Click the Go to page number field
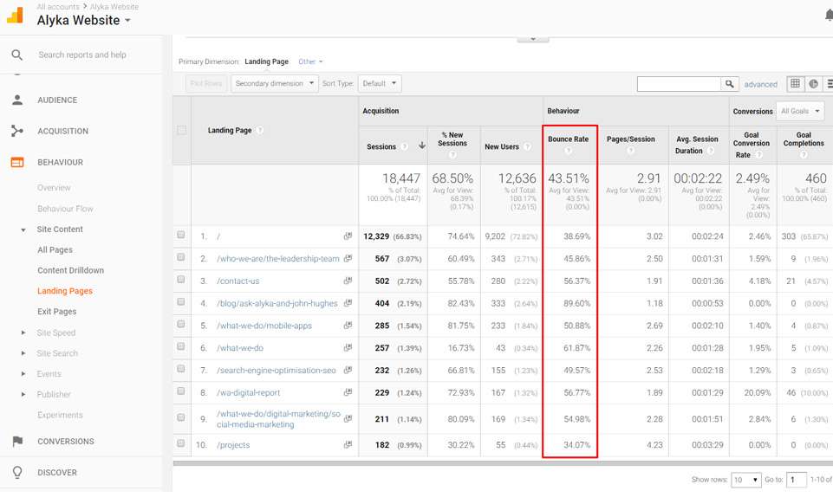This screenshot has height=504, width=833. (x=796, y=479)
